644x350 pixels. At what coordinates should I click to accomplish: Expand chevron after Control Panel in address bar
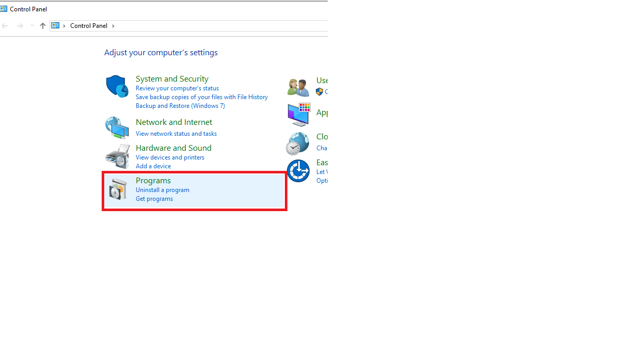click(113, 26)
